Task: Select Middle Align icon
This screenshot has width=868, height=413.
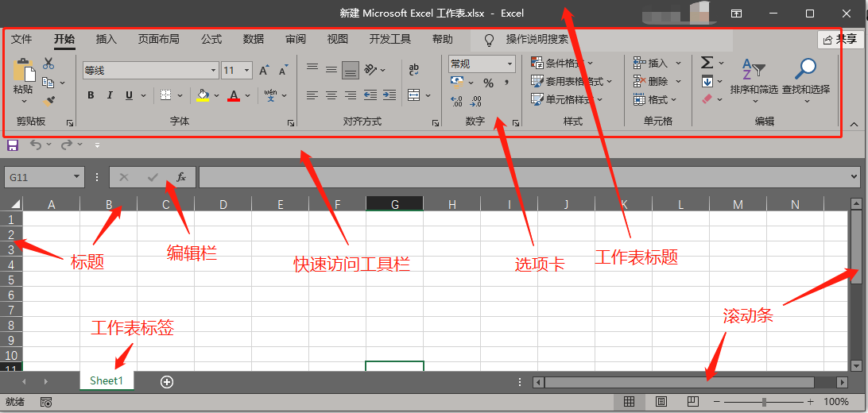Action: click(331, 69)
